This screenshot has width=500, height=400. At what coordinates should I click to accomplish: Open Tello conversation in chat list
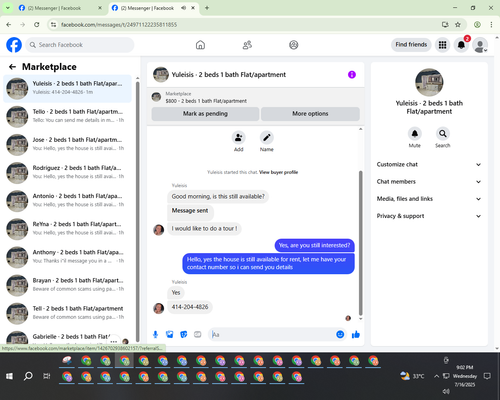(x=67, y=116)
